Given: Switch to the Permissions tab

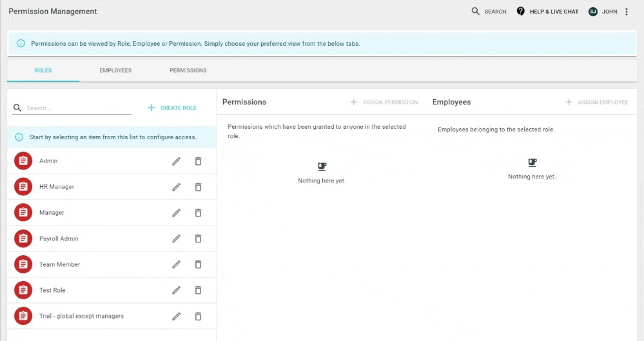Looking at the screenshot, I should pos(188,71).
